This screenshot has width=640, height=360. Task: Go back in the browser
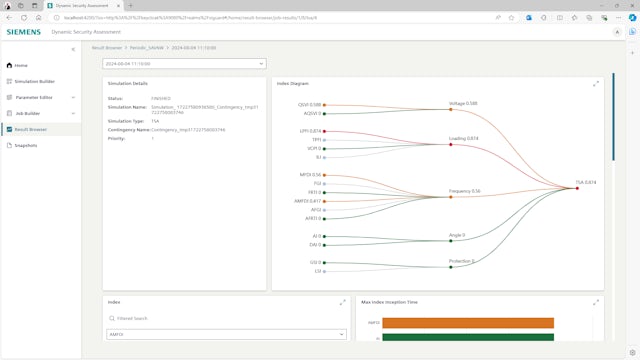point(9,18)
